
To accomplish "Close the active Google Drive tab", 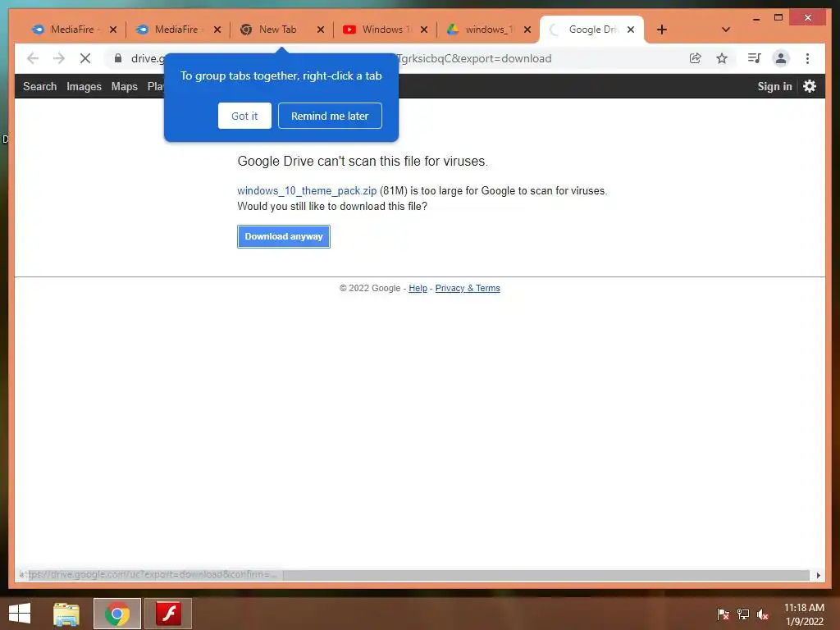I will pyautogui.click(x=631, y=30).
